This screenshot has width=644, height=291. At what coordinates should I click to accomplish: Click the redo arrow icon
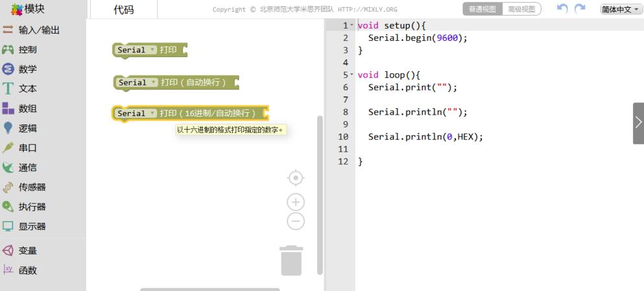point(579,9)
